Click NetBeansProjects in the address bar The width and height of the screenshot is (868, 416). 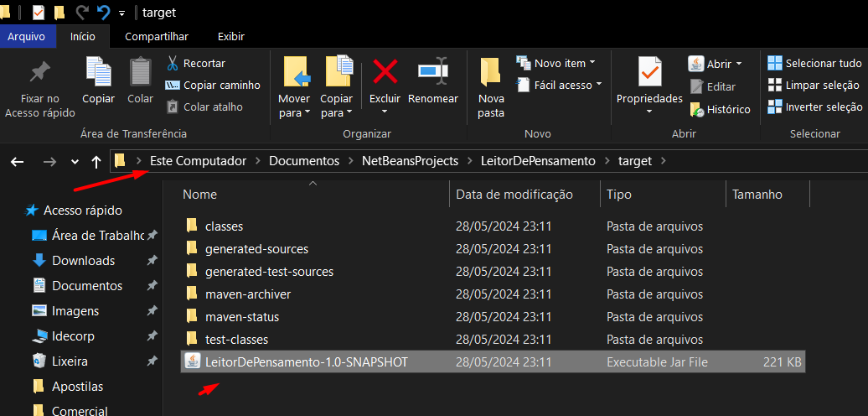(x=411, y=161)
